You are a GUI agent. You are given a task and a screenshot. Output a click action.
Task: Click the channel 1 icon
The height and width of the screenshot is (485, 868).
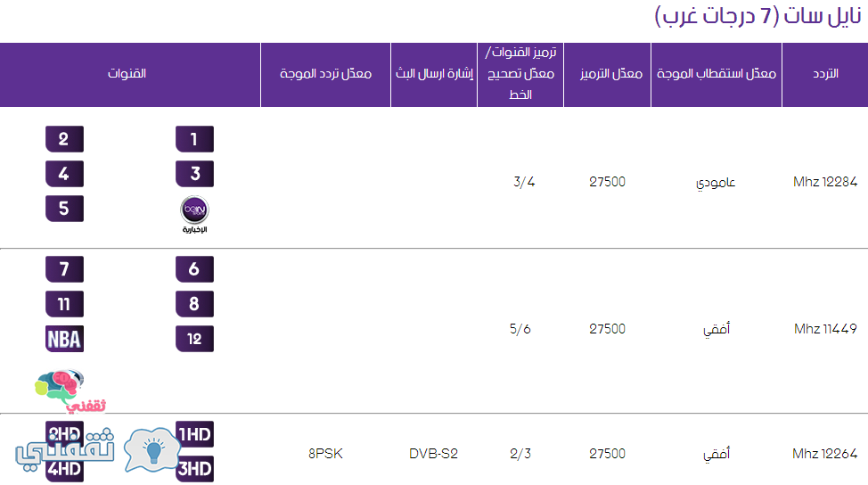point(194,139)
